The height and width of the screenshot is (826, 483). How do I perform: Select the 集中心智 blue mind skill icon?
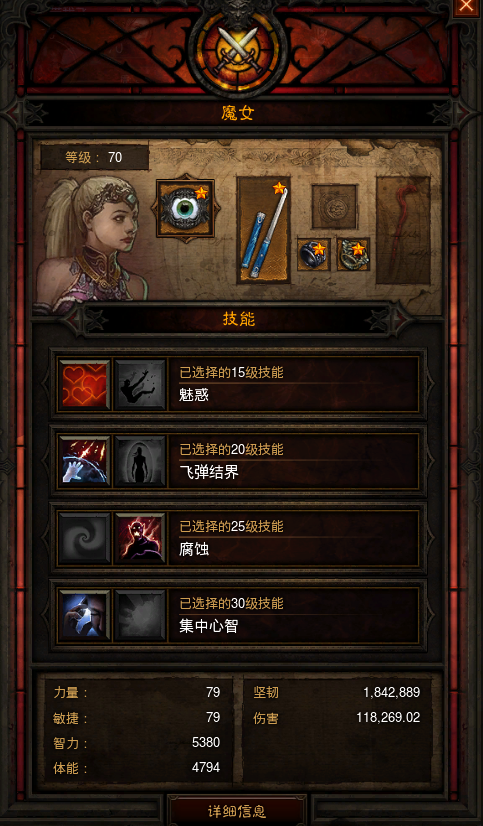tap(84, 615)
